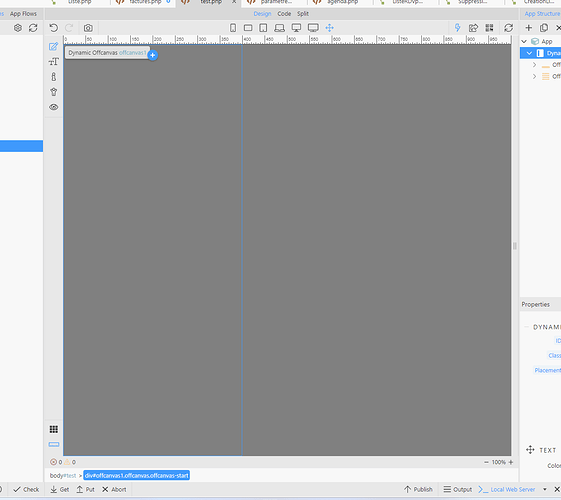Select the desktop monitor viewport size
This screenshot has width=561, height=500.
coord(296,28)
